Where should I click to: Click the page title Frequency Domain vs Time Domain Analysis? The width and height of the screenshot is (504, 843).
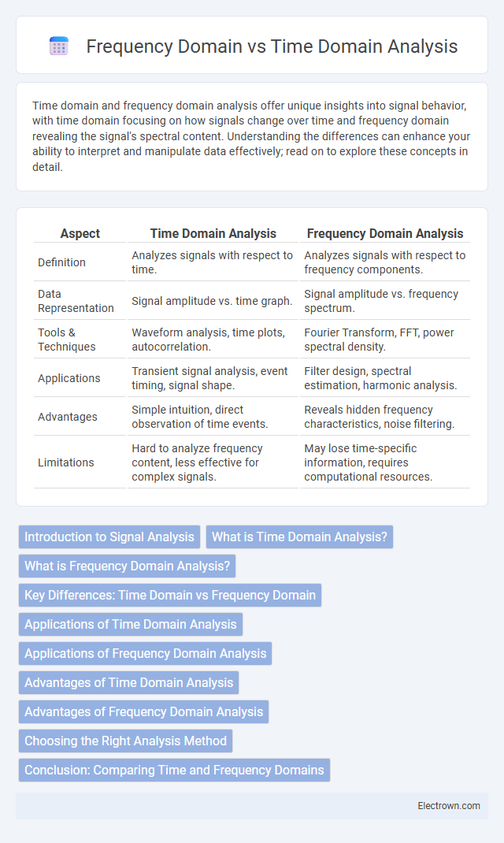[x=272, y=46]
